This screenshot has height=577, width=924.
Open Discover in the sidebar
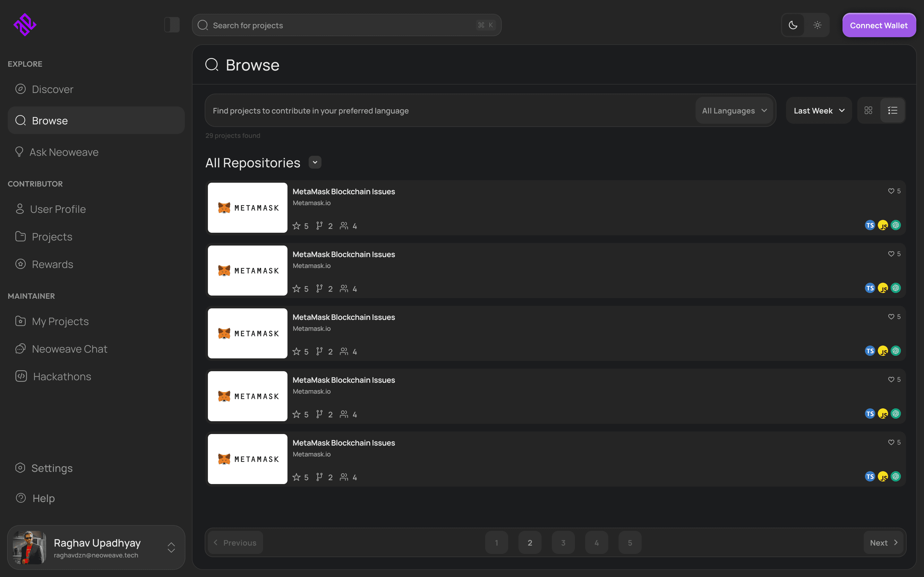pos(52,89)
